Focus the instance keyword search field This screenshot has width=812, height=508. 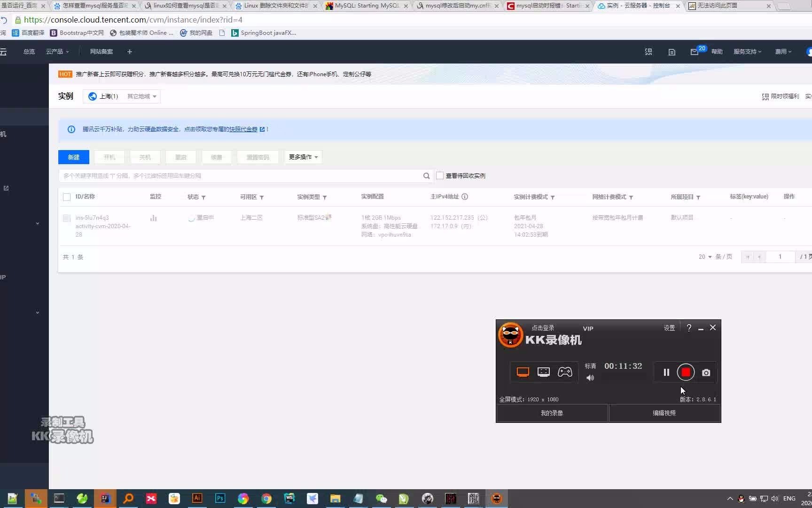(240, 176)
